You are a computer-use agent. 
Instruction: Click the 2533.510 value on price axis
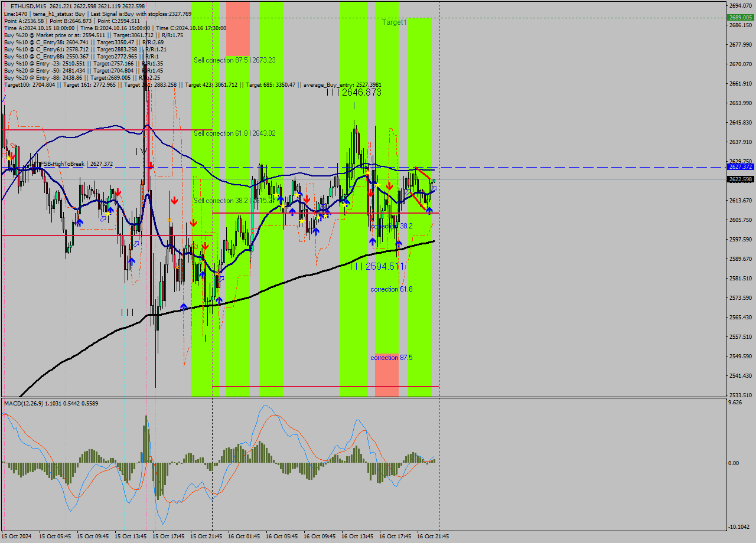(x=741, y=395)
